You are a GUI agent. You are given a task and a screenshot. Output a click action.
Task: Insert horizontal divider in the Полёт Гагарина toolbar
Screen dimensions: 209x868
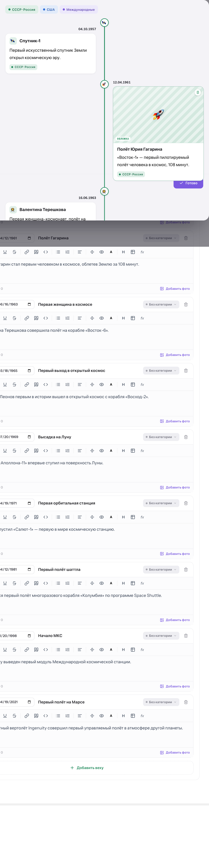click(92, 252)
